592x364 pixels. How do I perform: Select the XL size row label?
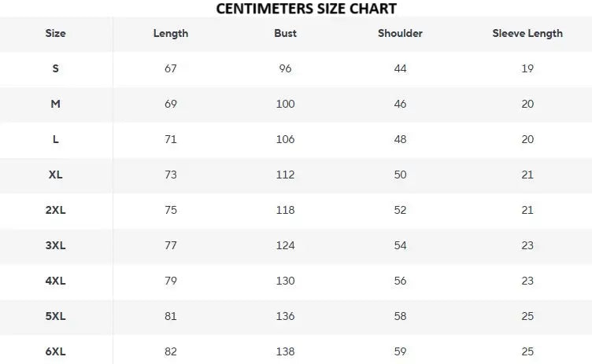click(56, 175)
